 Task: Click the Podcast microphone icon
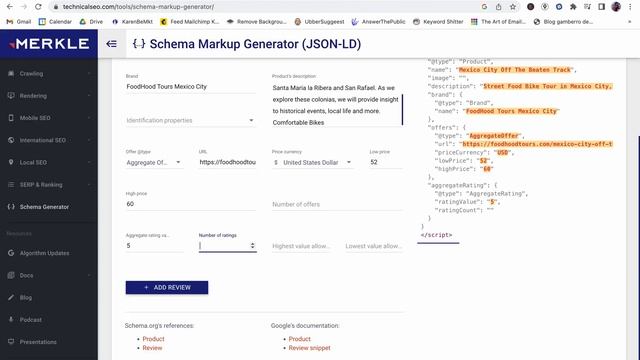click(x=11, y=319)
